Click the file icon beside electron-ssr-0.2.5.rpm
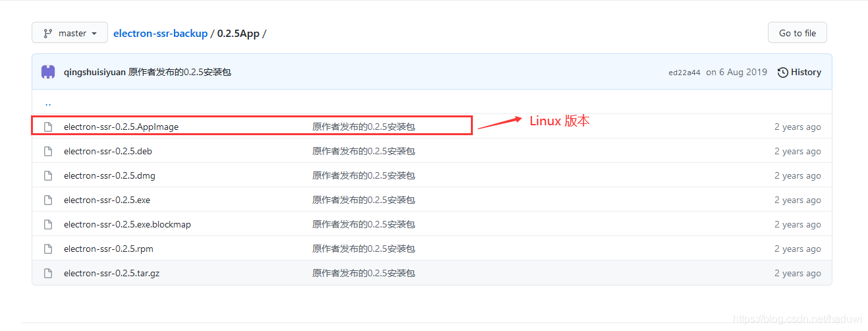The width and height of the screenshot is (868, 331). tap(48, 249)
